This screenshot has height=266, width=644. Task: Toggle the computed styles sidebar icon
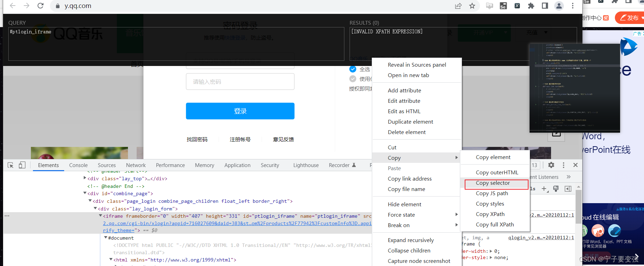[568, 189]
